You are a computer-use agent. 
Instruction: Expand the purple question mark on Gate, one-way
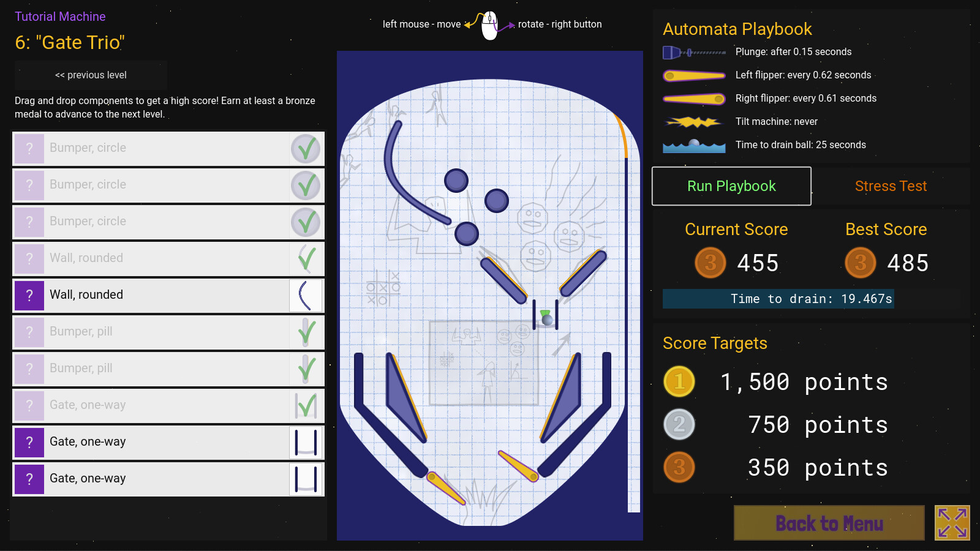tap(29, 442)
